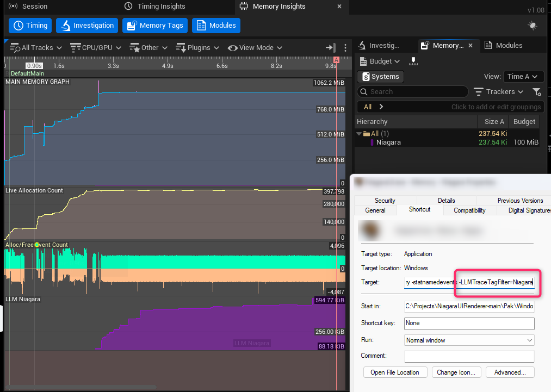Open the three-dot options menu of the timeline
Screen dimensions: 551x392
[345, 48]
